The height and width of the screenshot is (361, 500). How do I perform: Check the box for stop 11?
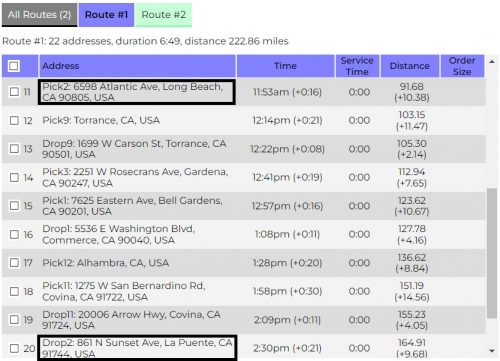pyautogui.click(x=14, y=92)
